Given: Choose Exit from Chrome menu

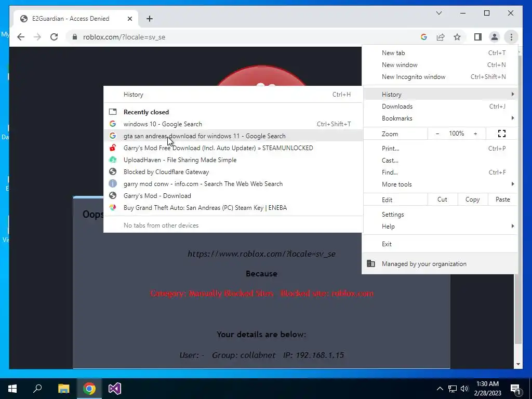Looking at the screenshot, I should (440, 244).
